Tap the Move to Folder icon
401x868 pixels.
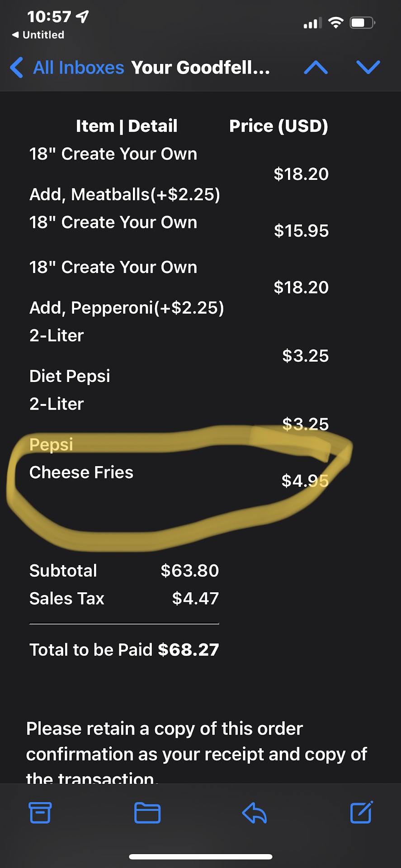point(147,813)
